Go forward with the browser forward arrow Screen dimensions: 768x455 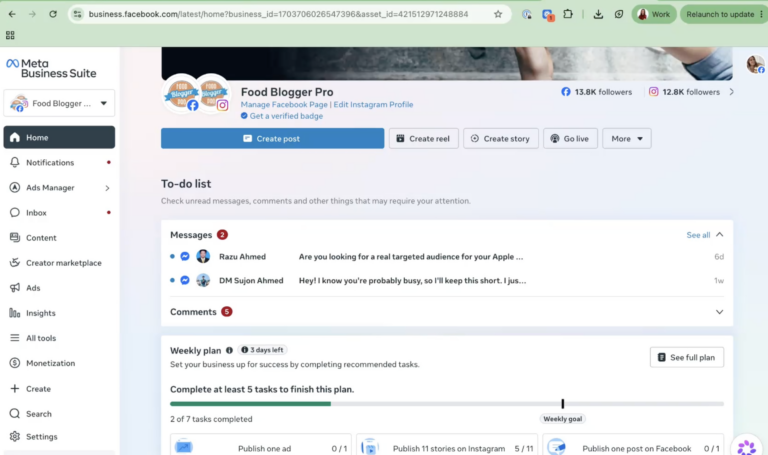32,14
